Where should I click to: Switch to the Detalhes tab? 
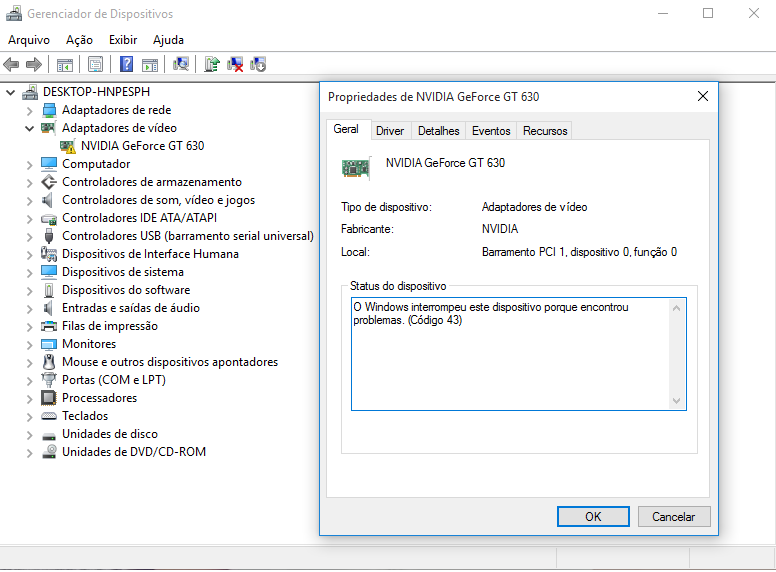pyautogui.click(x=438, y=131)
